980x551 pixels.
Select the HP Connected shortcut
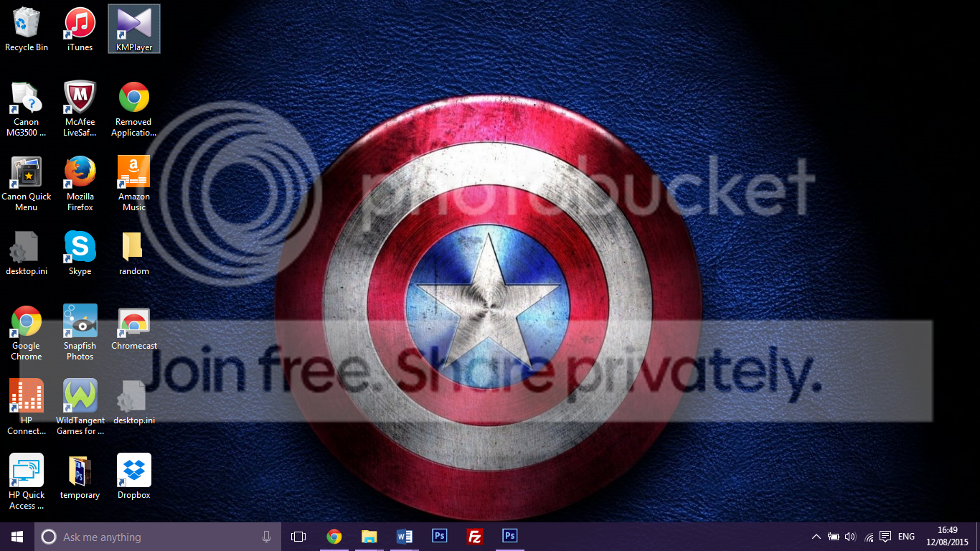click(27, 408)
